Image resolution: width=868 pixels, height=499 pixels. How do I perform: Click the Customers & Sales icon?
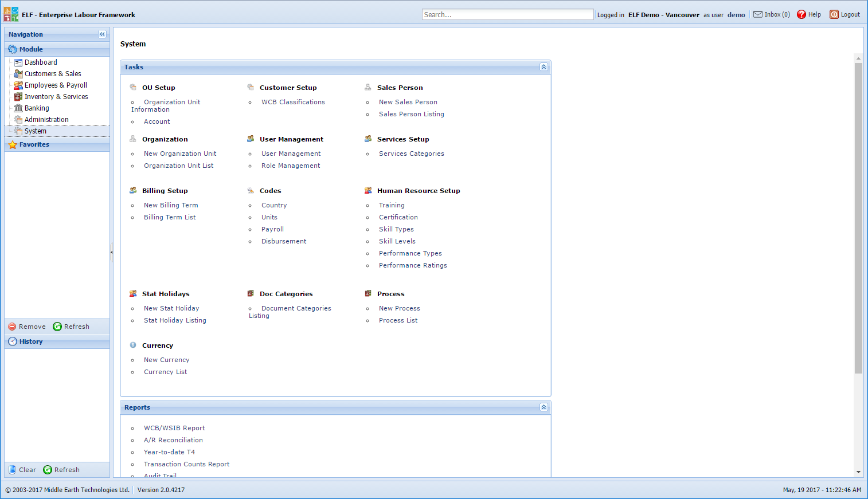point(18,74)
